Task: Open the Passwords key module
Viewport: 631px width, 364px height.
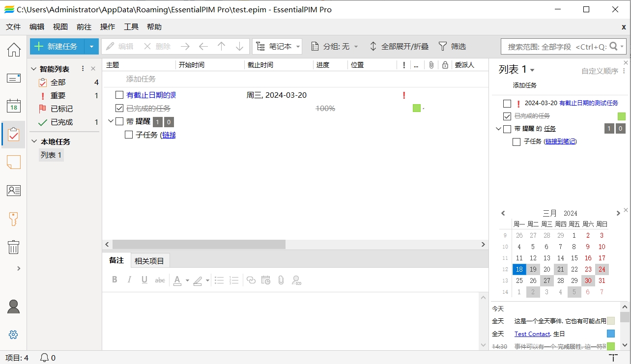Action: click(14, 219)
